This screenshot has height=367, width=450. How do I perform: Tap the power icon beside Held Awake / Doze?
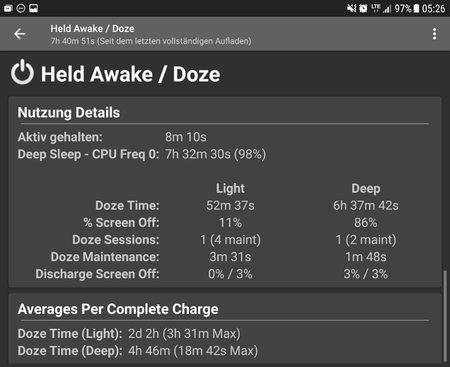[x=22, y=72]
